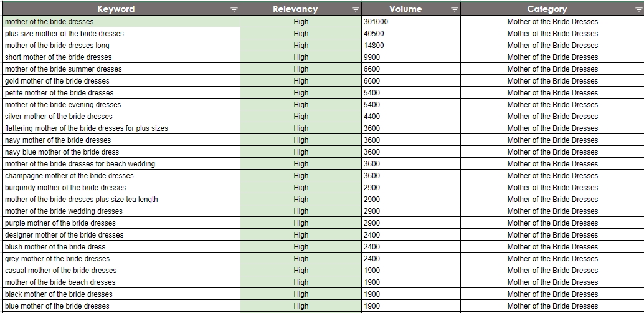Screen dimensions: 644x313
Task: Click 'purple mother of the bride dresses'
Action: point(121,223)
